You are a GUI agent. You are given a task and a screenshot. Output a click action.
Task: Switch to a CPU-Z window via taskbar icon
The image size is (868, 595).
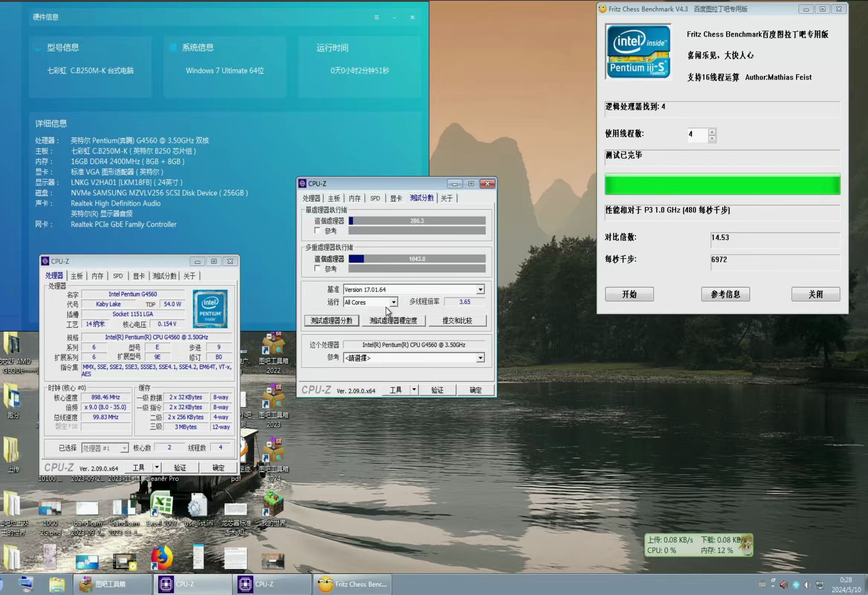pos(191,584)
